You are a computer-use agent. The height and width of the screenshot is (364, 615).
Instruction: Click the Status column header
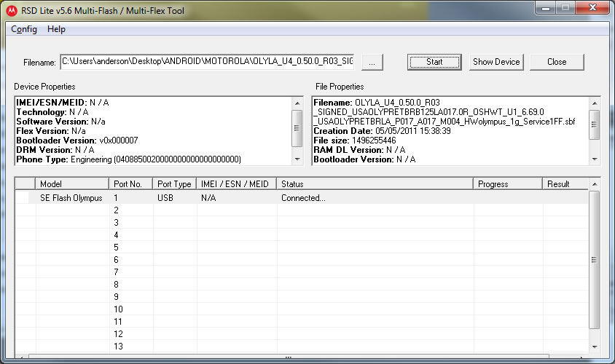coord(375,183)
